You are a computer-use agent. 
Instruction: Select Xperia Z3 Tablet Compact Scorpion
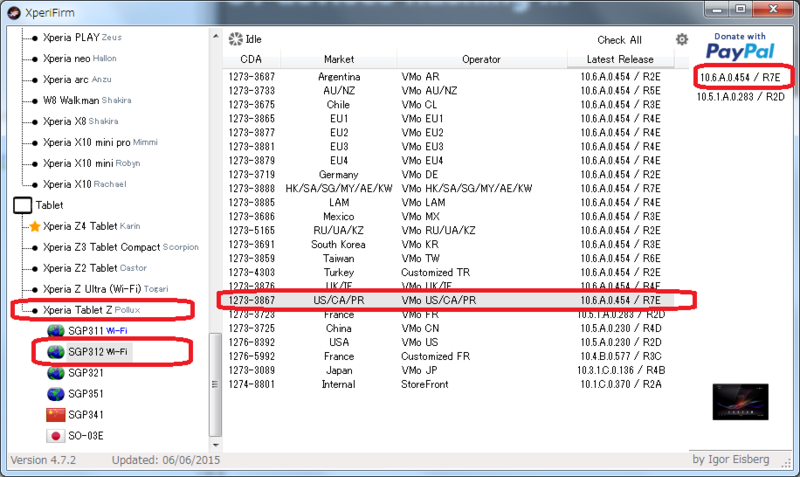(121, 247)
